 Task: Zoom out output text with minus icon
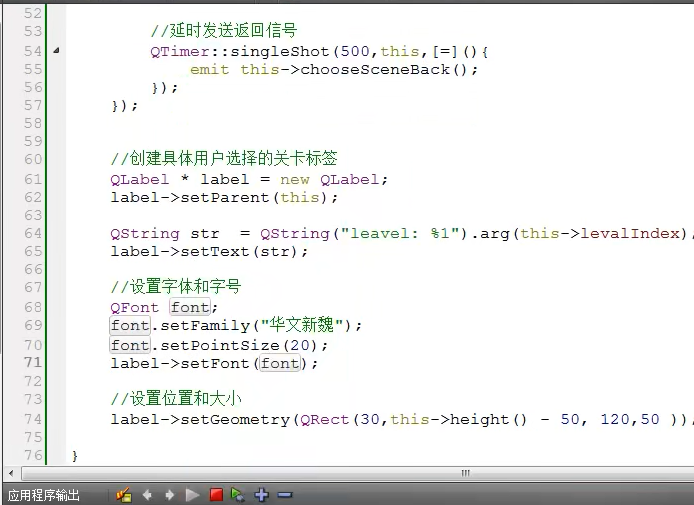(285, 494)
